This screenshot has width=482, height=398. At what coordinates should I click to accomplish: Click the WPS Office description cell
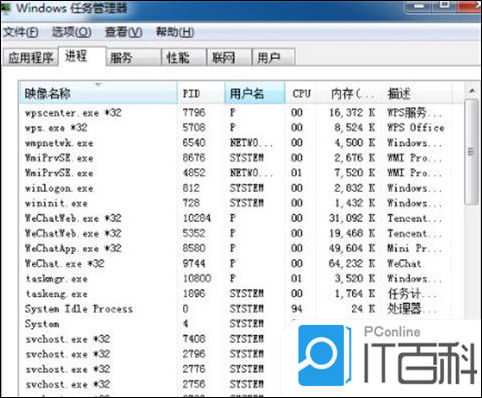pyautogui.click(x=416, y=128)
